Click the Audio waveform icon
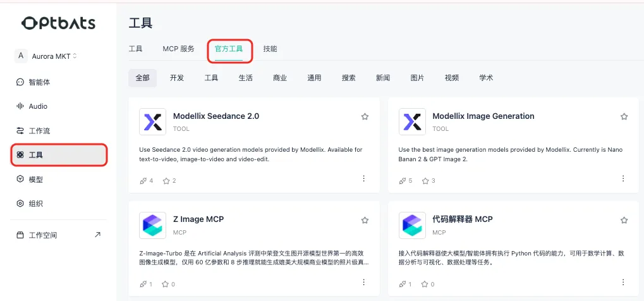 coord(20,106)
